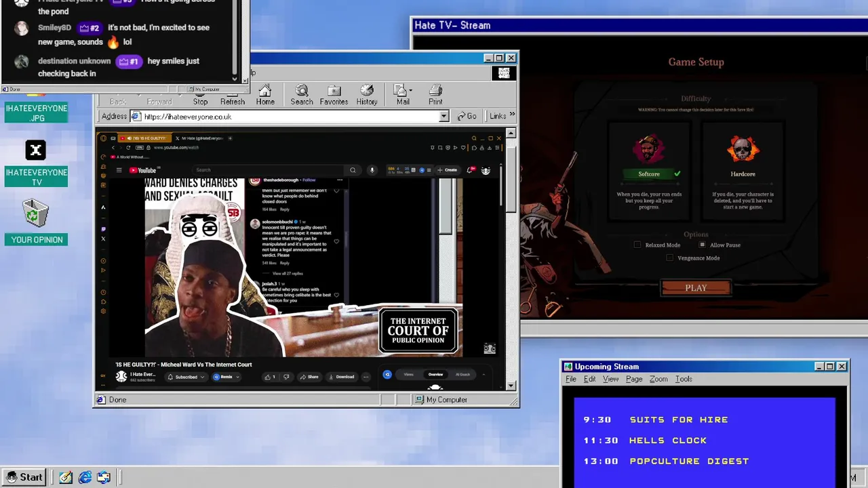Viewport: 868px width, 488px height.
Task: Click the thumbs down dislike icon
Action: (287, 377)
